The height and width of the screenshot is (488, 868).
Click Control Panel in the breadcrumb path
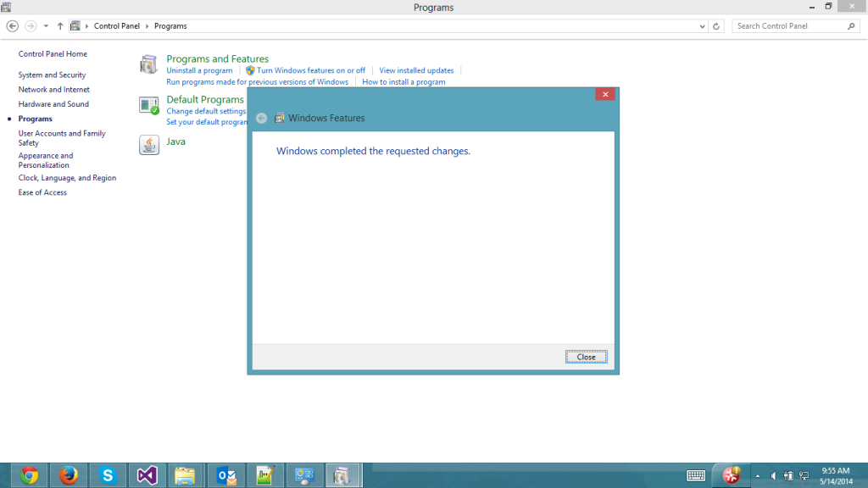[116, 26]
